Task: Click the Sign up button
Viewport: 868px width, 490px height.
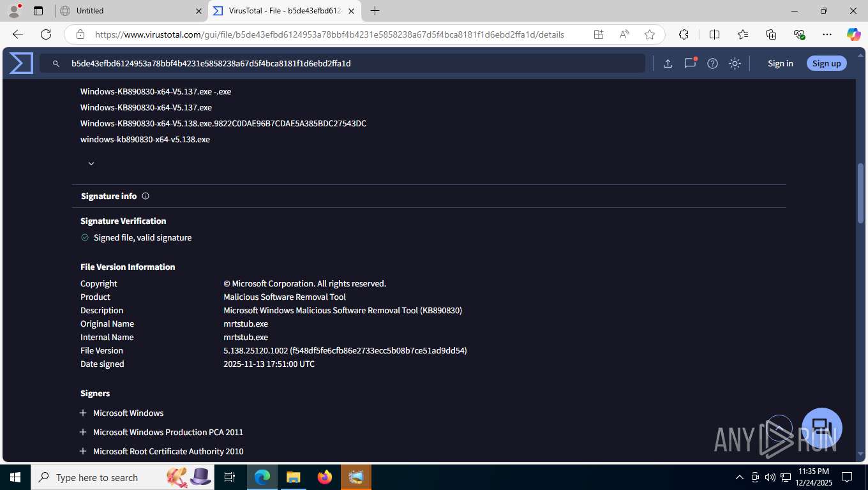Action: 827,63
